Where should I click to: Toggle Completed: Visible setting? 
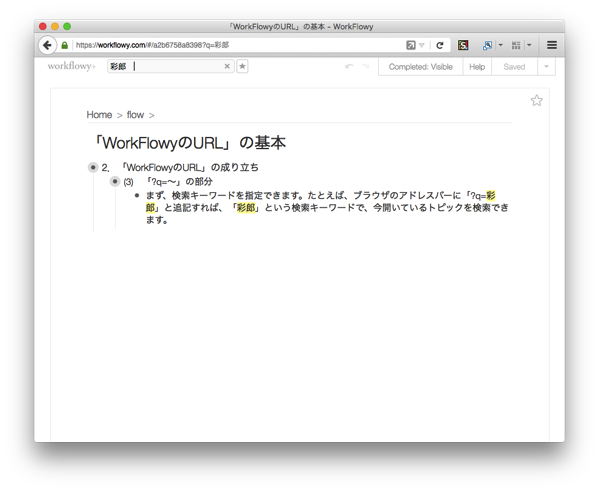point(421,67)
